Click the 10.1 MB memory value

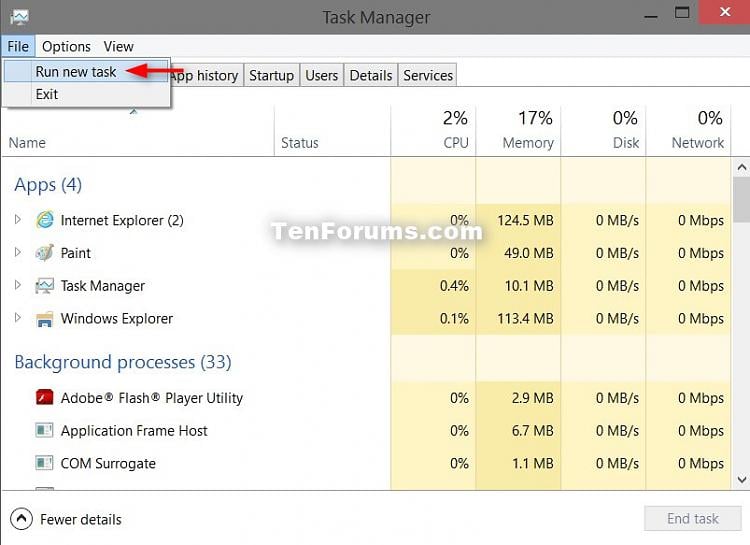[x=529, y=286]
